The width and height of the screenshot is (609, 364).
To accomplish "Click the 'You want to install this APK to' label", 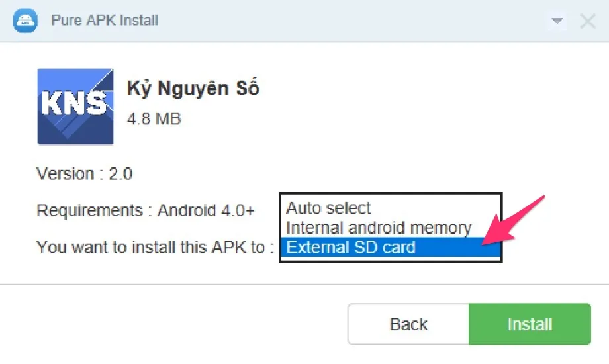I will pyautogui.click(x=155, y=248).
